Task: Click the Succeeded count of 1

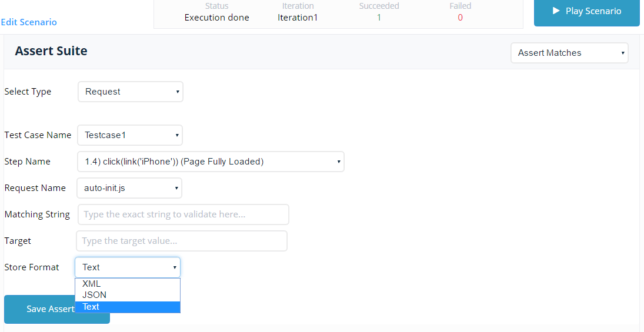Action: 379,18
